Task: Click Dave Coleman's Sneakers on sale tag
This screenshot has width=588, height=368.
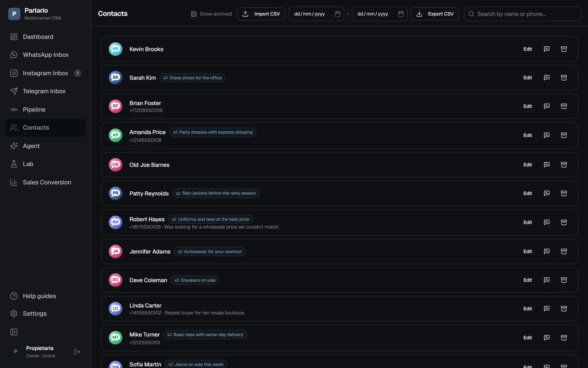Action: [195, 280]
